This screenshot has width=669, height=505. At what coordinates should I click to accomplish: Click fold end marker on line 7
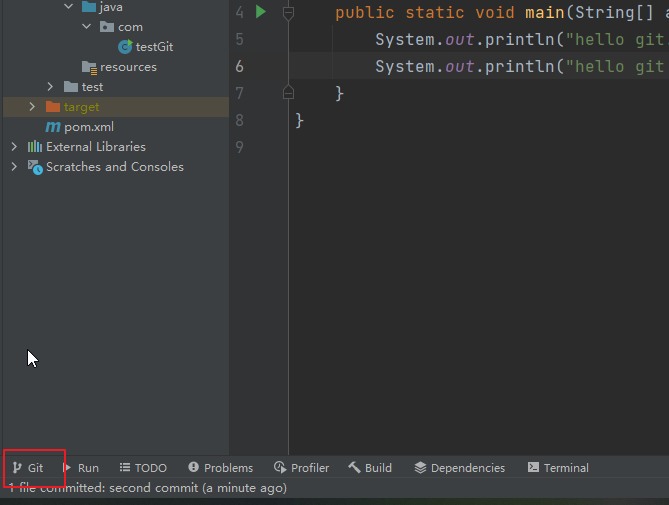[288, 93]
